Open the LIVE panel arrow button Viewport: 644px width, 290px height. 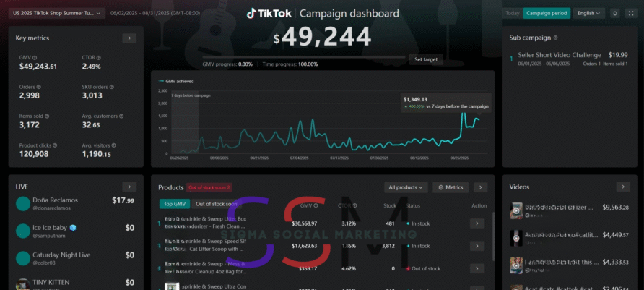[x=129, y=187]
